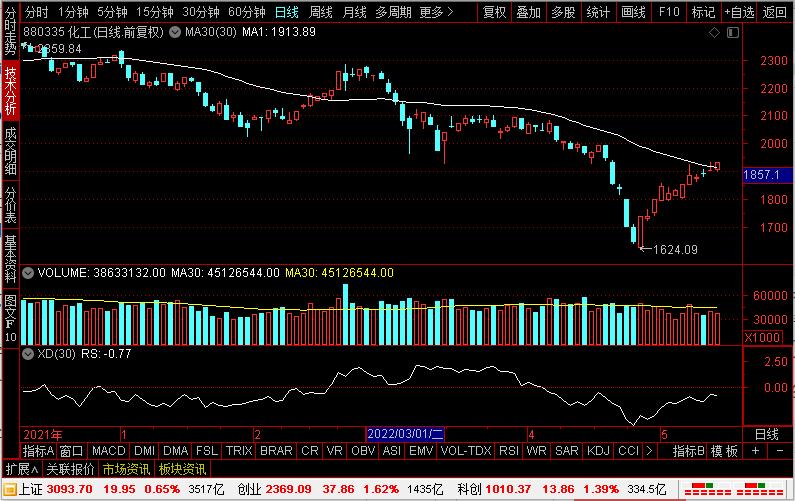Click the 叠加 overlay button
Viewport: 795px width, 501px height.
(529, 12)
